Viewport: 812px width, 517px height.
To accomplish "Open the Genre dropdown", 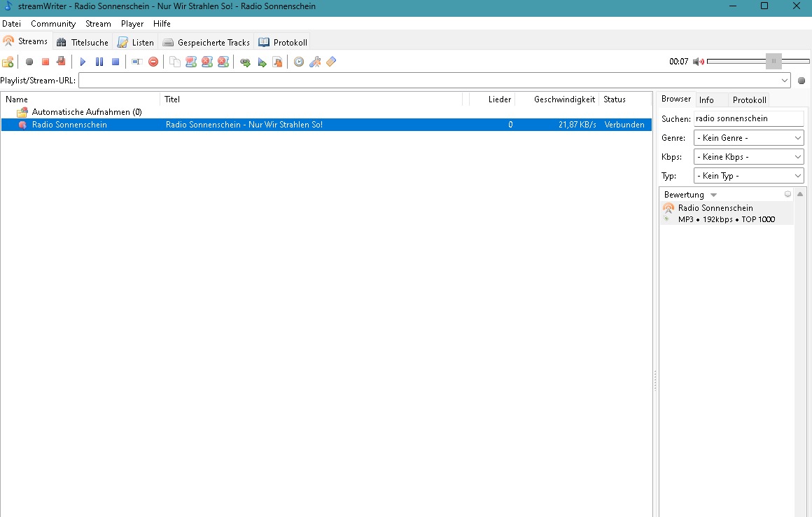I will click(x=748, y=138).
